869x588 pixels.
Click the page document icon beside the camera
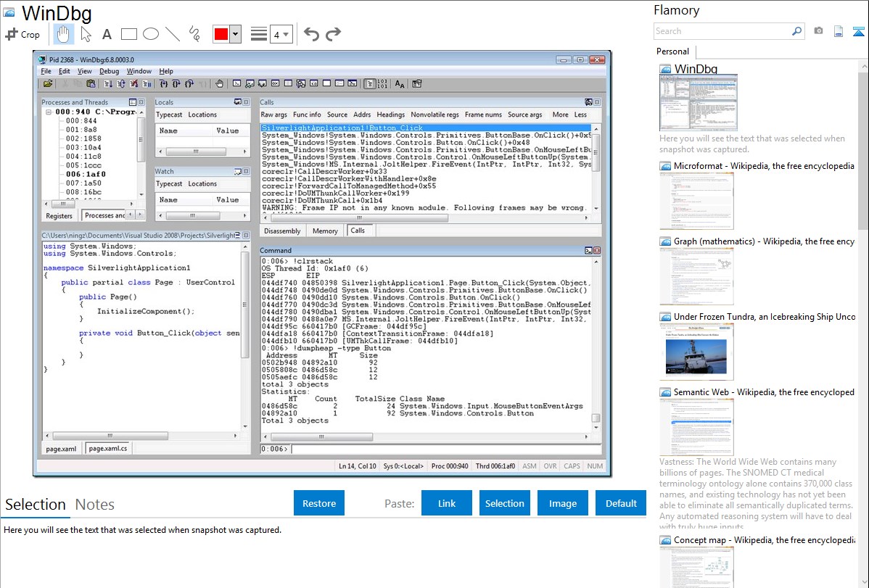pyautogui.click(x=839, y=32)
